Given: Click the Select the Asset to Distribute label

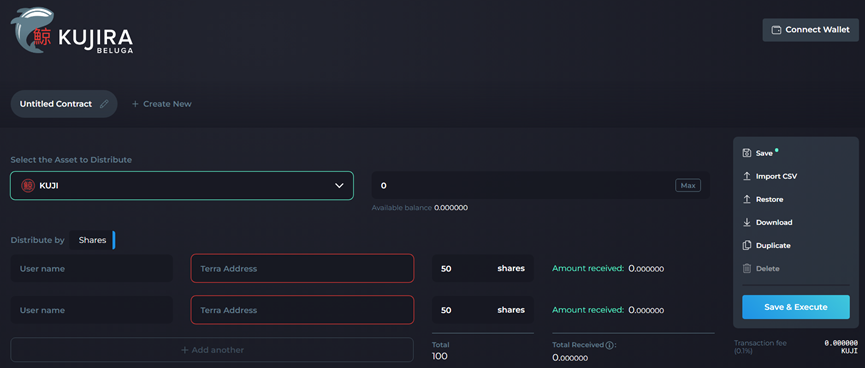Looking at the screenshot, I should 71,159.
